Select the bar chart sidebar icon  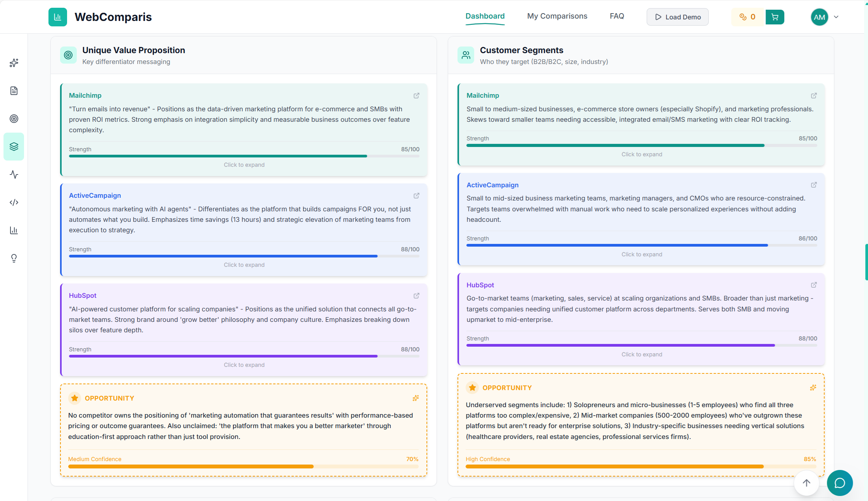[14, 230]
